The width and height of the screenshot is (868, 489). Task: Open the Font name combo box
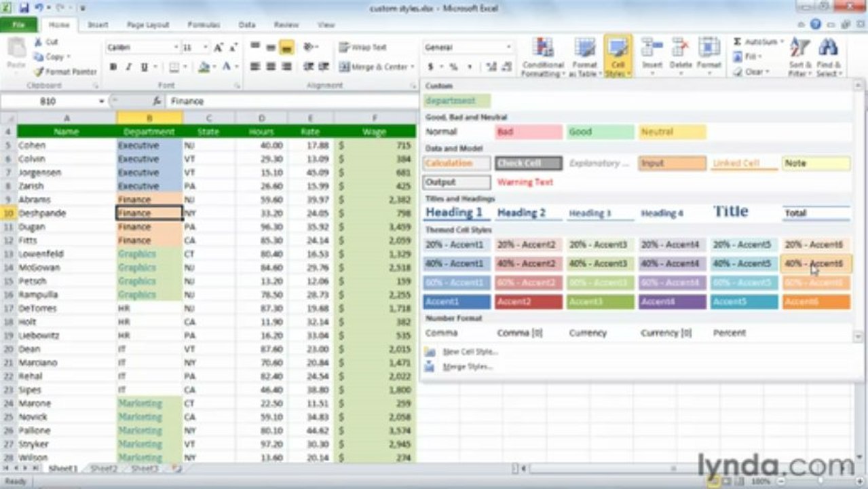[x=142, y=48]
